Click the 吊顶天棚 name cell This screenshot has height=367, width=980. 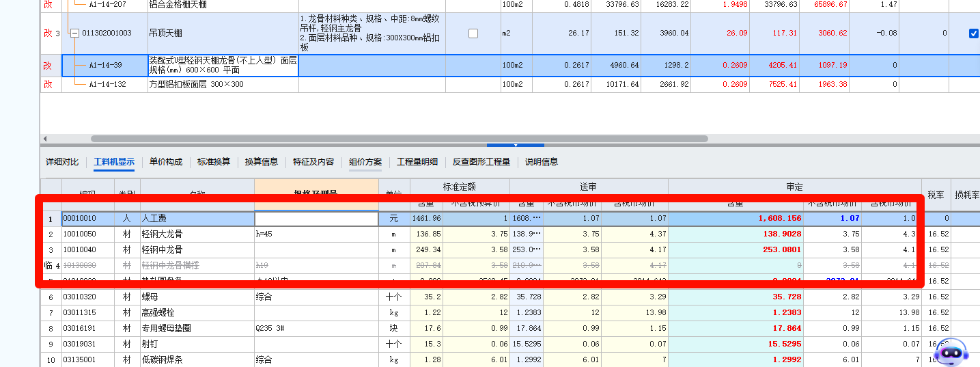[223, 33]
